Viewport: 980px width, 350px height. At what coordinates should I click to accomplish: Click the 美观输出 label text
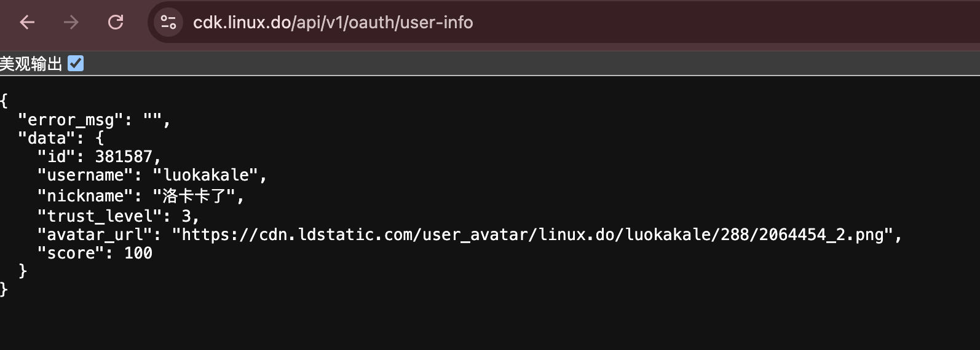pyautogui.click(x=31, y=63)
